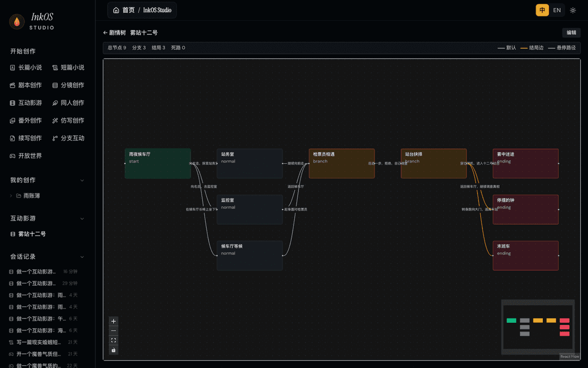
Task: Click the InkOS Studio breadcrumb
Action: tap(157, 10)
